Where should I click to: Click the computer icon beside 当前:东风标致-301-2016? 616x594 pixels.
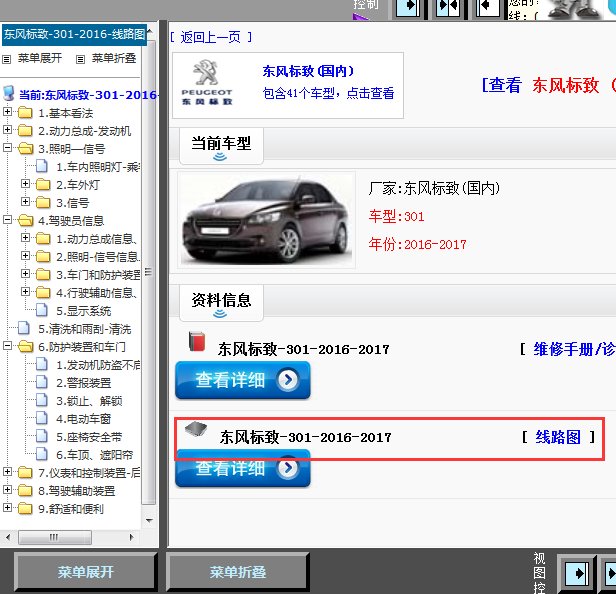(9, 94)
